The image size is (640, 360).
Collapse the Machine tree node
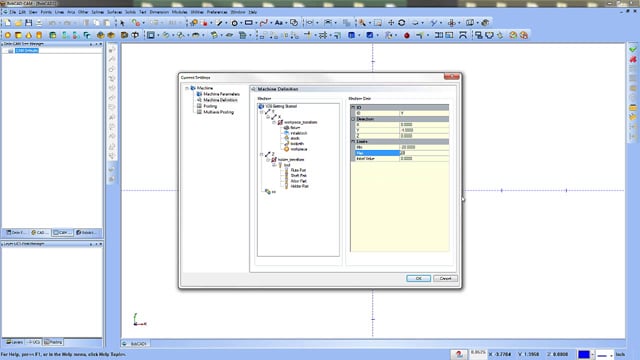[x=187, y=88]
